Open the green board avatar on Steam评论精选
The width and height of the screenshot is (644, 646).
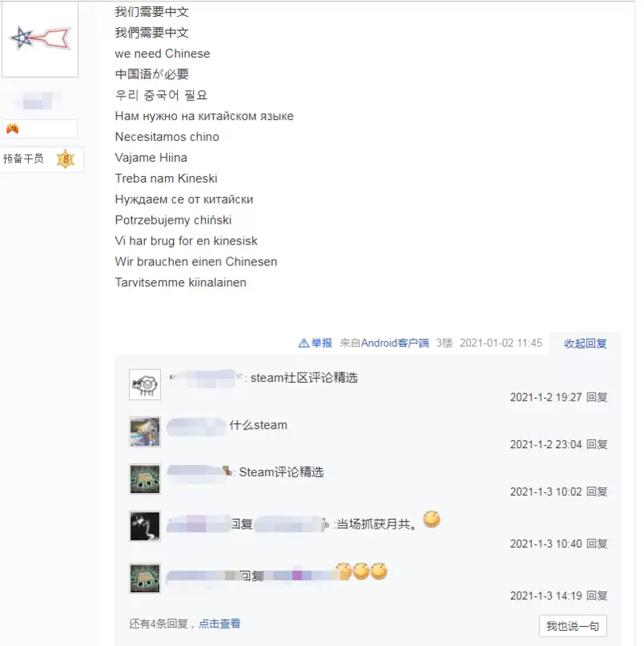tap(145, 479)
